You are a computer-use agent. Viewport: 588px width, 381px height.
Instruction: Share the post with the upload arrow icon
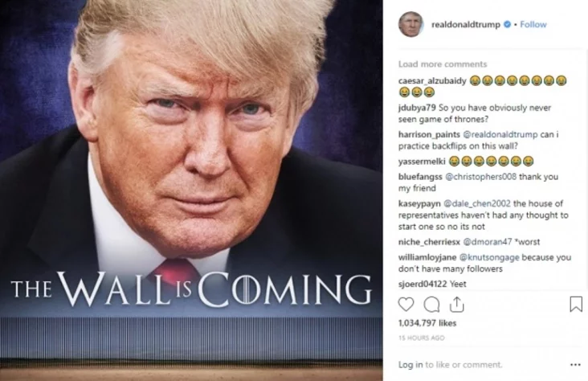[x=457, y=305]
